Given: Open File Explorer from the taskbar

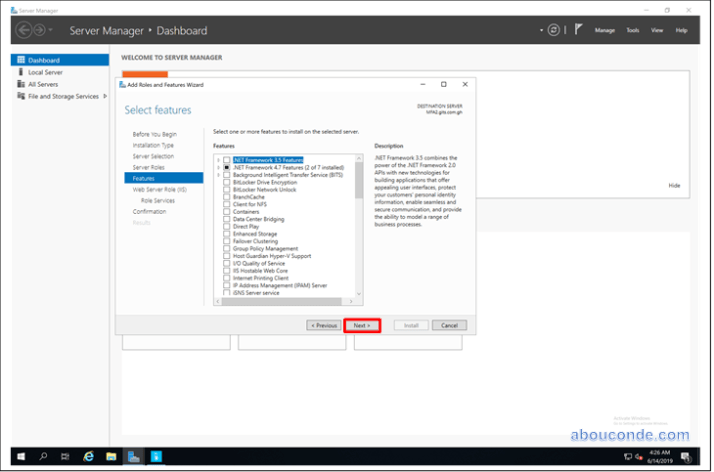Looking at the screenshot, I should [x=111, y=456].
